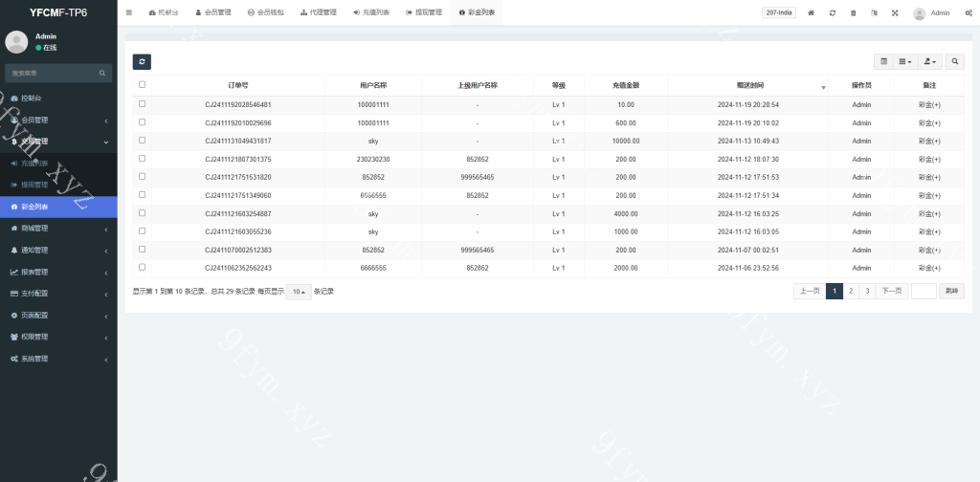
Task: Check row CJ2411192028546481 checkbox
Action: [x=142, y=103]
